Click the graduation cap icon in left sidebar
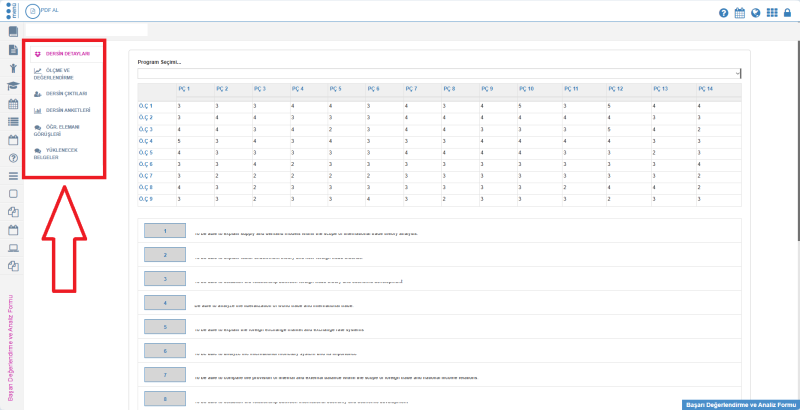Viewport: 800px width, 410px height. coord(13,87)
